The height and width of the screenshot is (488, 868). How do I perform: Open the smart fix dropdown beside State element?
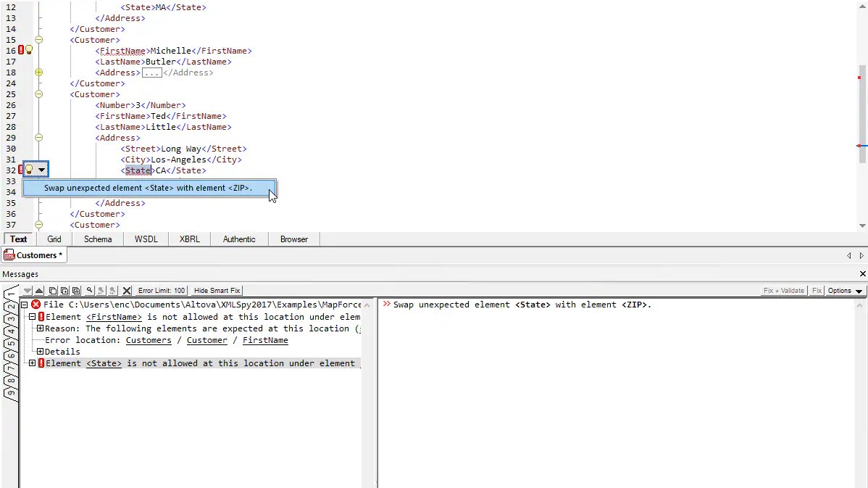pyautogui.click(x=43, y=169)
